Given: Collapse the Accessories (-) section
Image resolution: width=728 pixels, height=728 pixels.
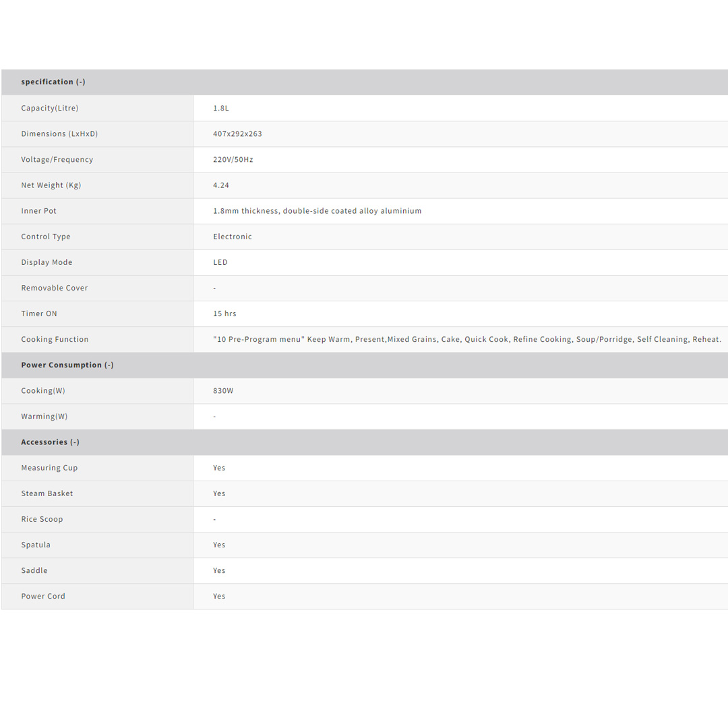Looking at the screenshot, I should [51, 442].
